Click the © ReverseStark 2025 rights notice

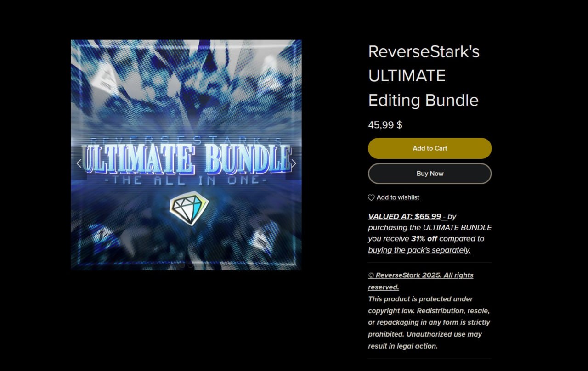pos(420,281)
